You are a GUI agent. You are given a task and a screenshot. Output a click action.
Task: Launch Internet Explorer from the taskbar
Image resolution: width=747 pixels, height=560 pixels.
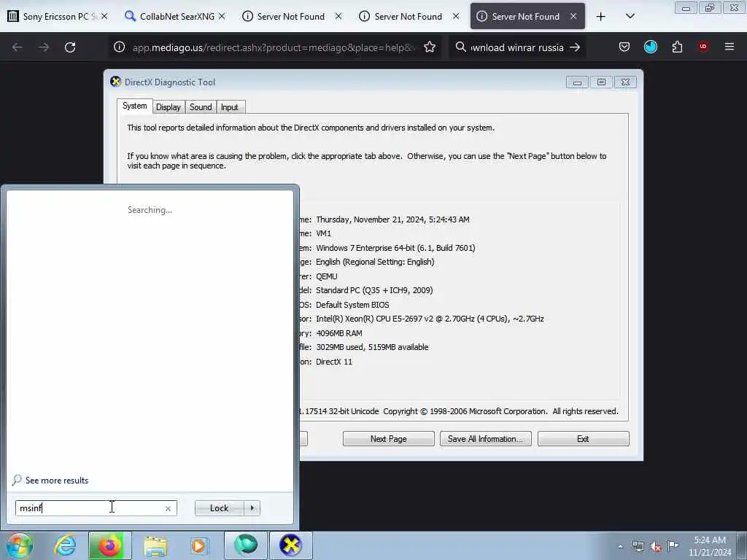(65, 545)
